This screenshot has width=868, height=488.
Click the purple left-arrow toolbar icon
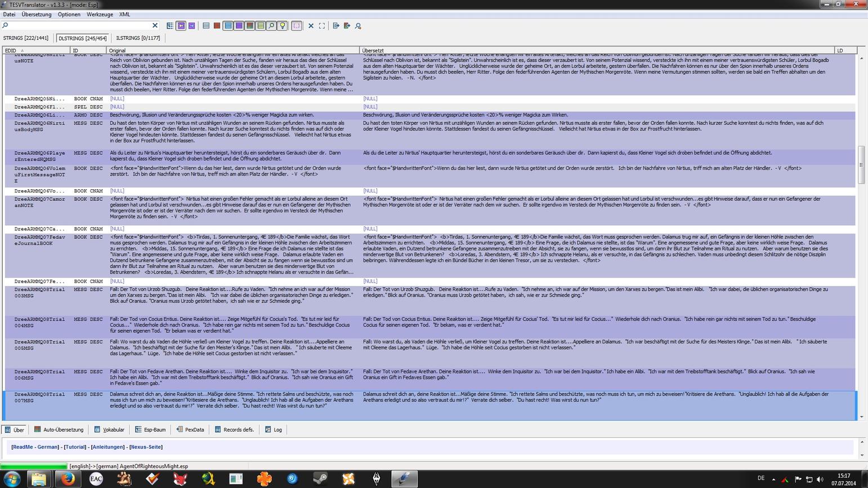(181, 26)
